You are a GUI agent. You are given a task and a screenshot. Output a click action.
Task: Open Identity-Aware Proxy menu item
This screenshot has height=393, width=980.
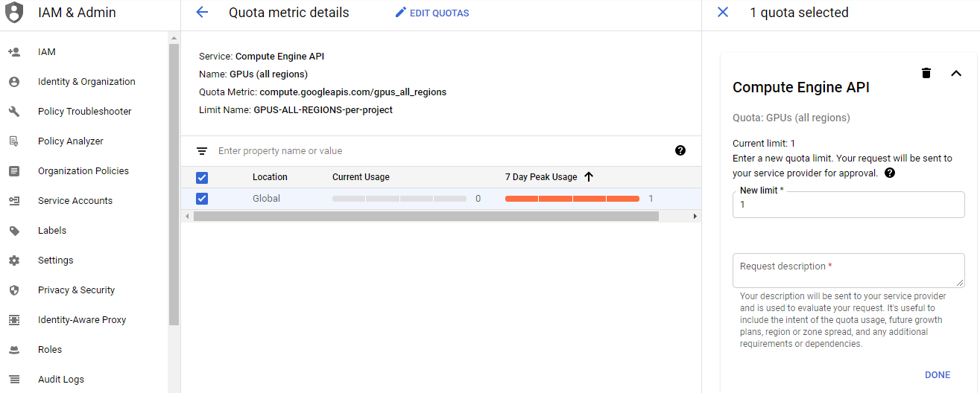click(82, 320)
